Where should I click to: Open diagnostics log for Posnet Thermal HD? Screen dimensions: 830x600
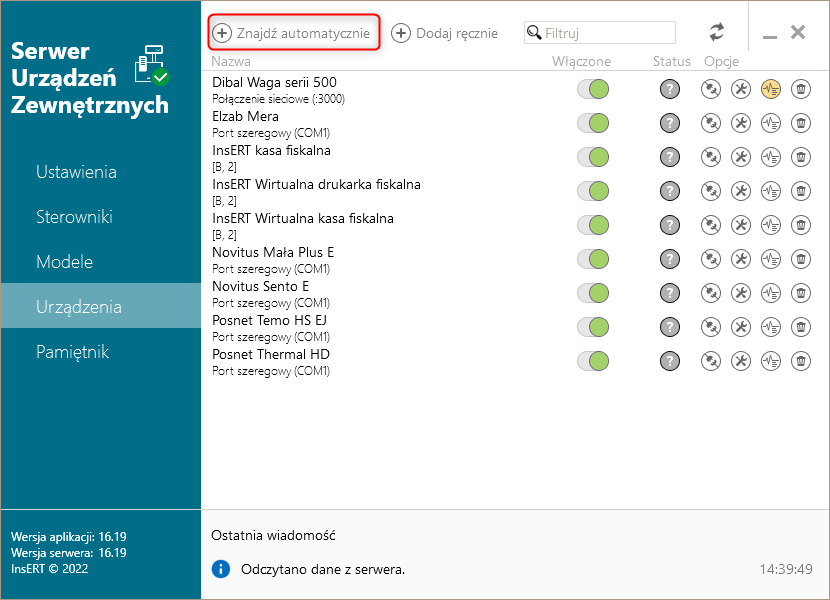771,361
